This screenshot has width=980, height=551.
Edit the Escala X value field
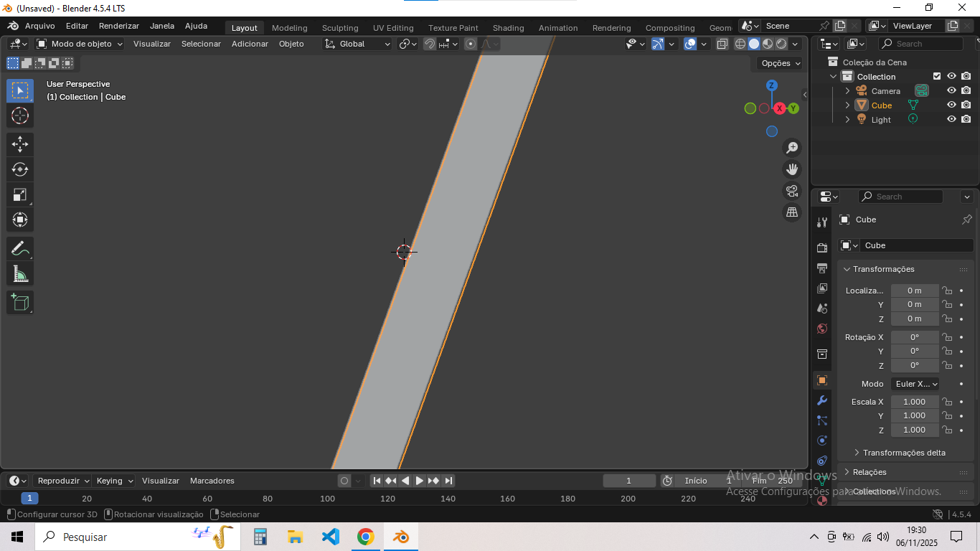pyautogui.click(x=915, y=402)
